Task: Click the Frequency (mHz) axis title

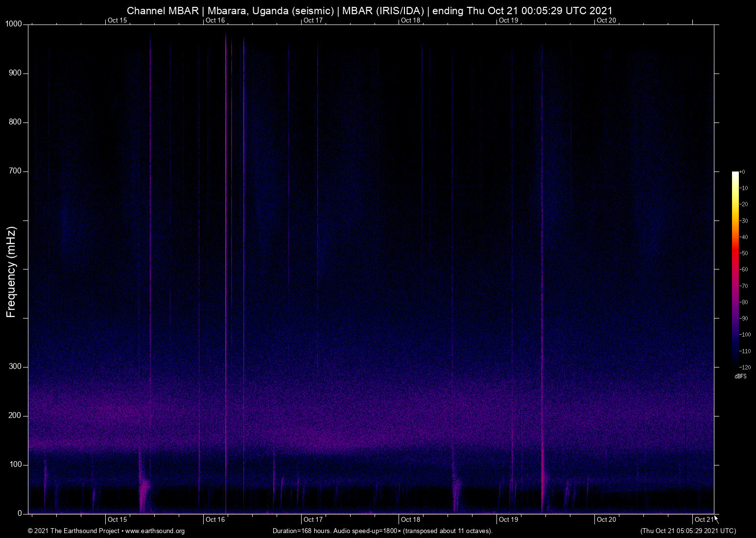Action: point(11,272)
